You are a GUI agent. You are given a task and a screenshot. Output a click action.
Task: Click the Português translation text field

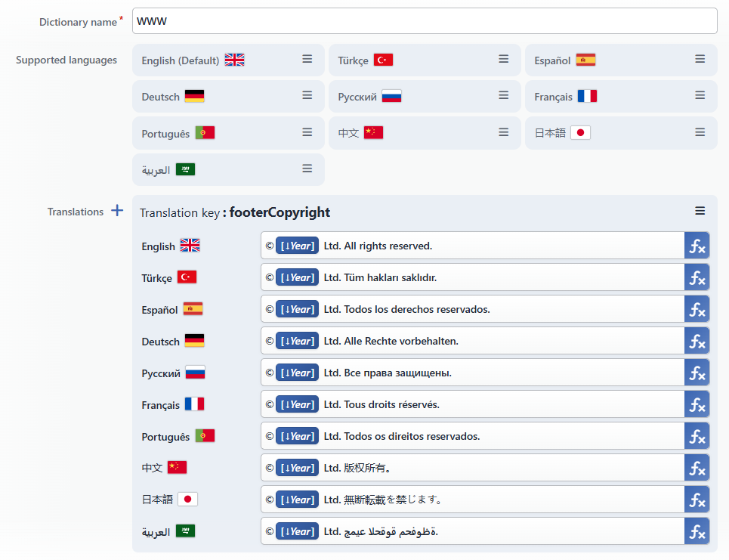tap(473, 436)
